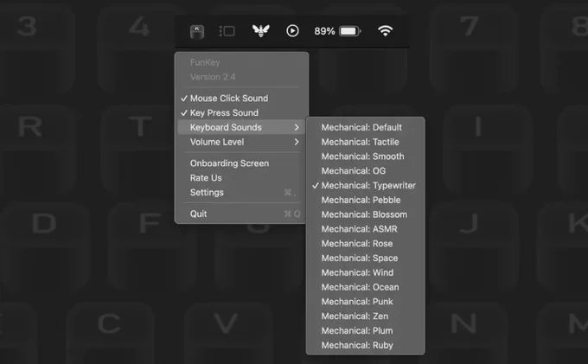Image resolution: width=588 pixels, height=364 pixels.
Task: Switch to Mechanical: Plum sound
Action: pos(365,330)
